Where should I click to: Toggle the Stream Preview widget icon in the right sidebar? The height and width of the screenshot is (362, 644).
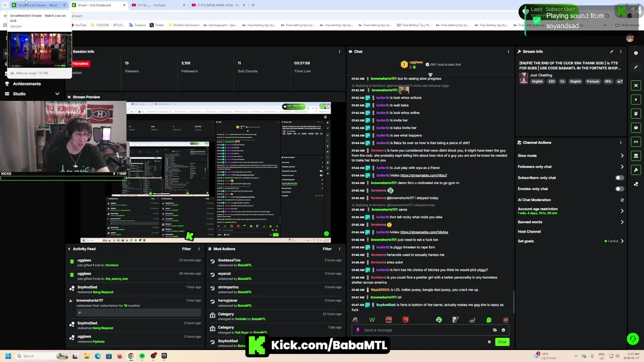coord(636,85)
